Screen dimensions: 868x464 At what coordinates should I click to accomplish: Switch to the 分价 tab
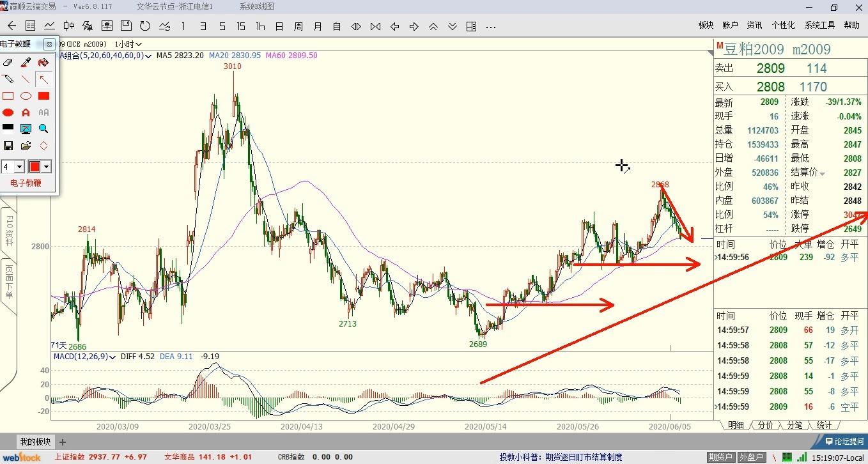pyautogui.click(x=765, y=425)
